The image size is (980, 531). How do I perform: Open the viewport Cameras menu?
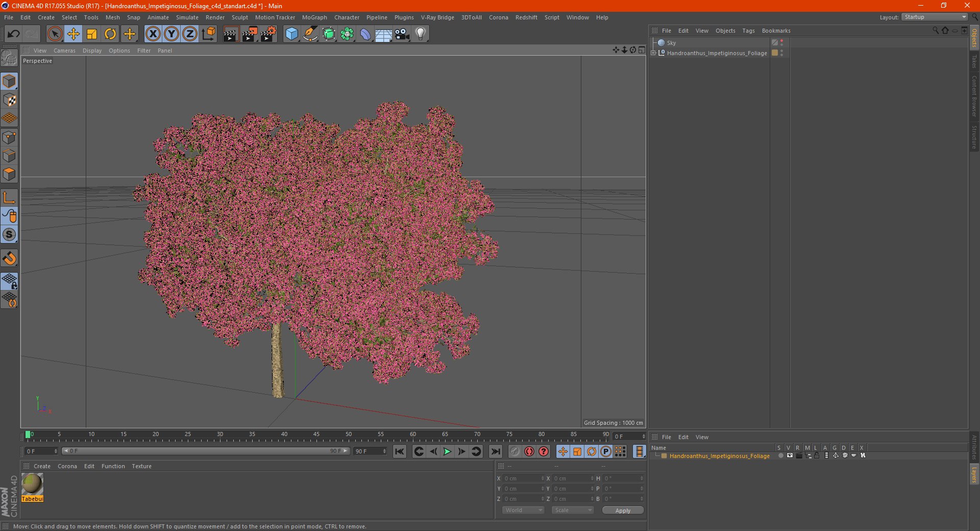64,51
